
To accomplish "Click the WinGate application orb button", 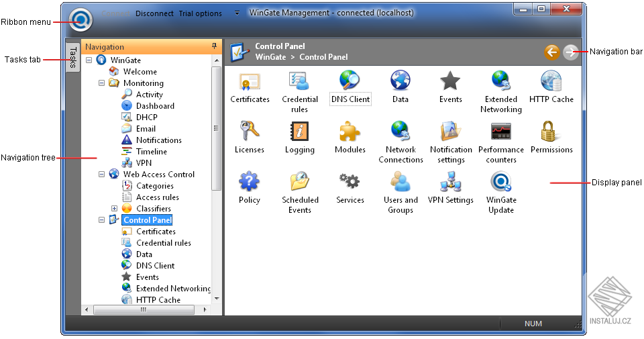I will [x=80, y=19].
